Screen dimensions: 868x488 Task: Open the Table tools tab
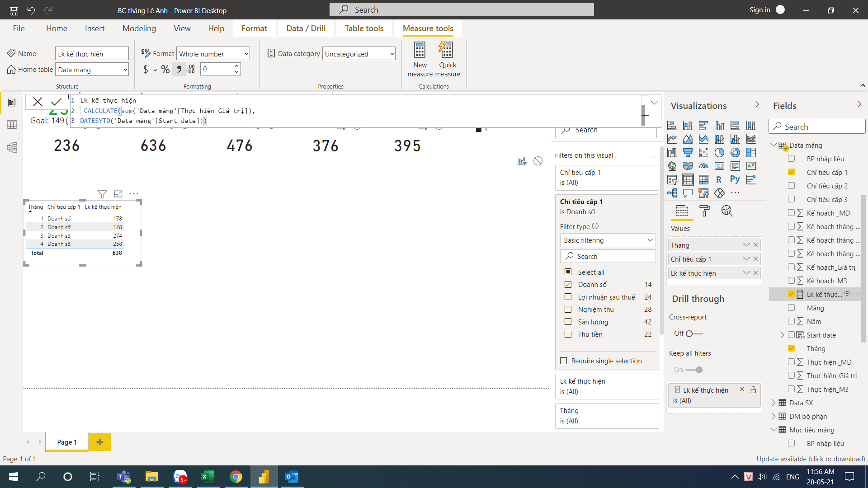click(364, 28)
